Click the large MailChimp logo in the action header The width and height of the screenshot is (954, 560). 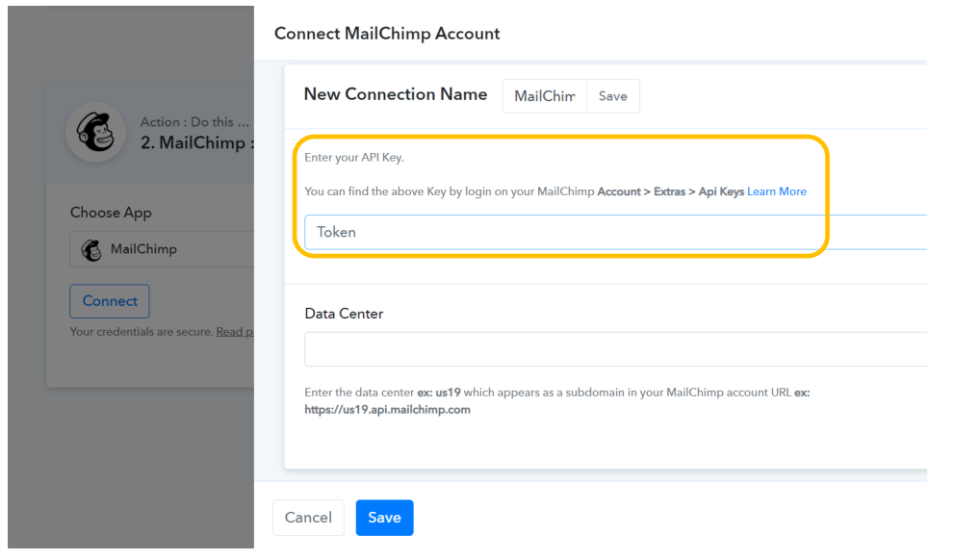[x=95, y=133]
